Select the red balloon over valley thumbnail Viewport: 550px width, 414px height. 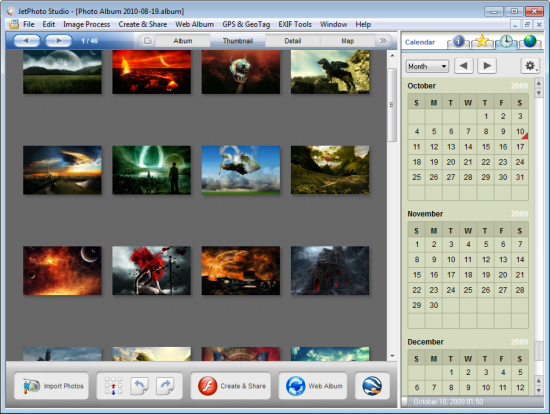click(330, 170)
